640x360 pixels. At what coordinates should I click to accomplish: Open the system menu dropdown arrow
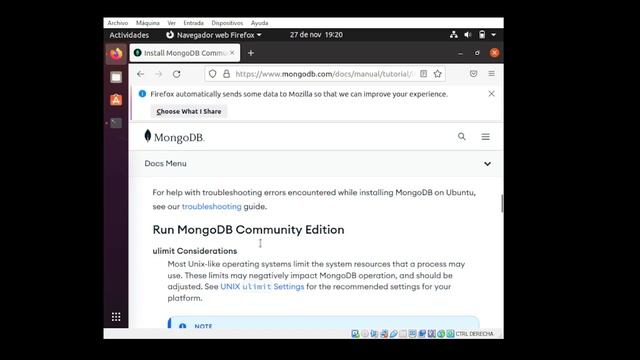click(x=493, y=35)
